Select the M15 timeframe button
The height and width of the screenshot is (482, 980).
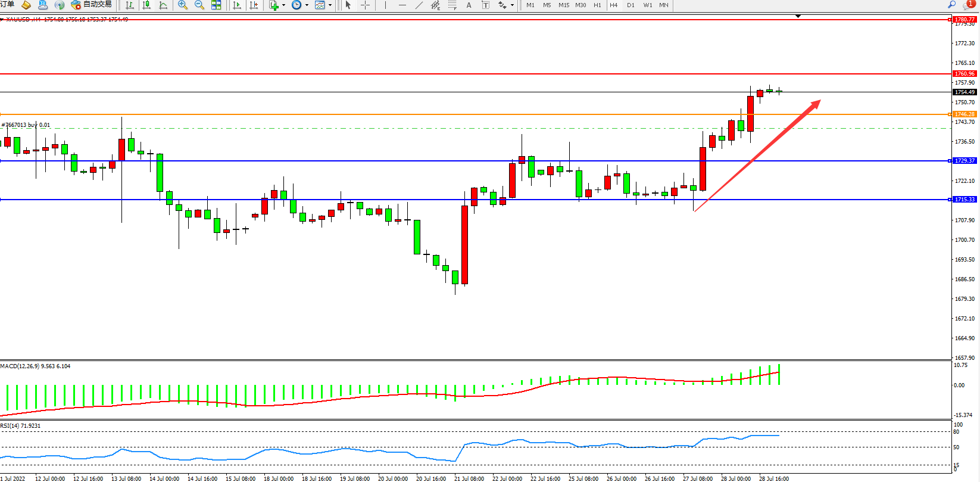564,5
